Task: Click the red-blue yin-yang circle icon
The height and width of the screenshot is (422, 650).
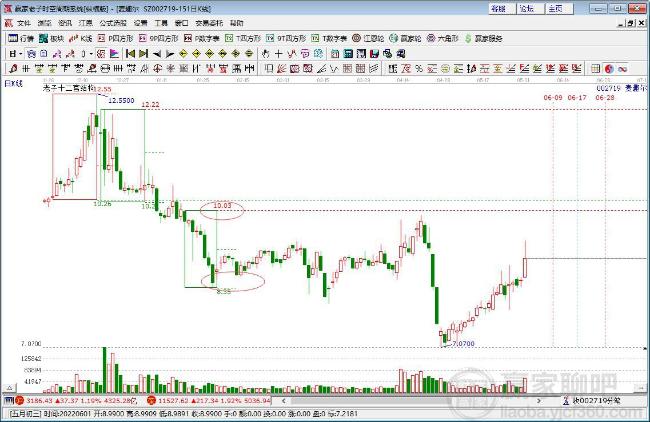Action: point(609,68)
